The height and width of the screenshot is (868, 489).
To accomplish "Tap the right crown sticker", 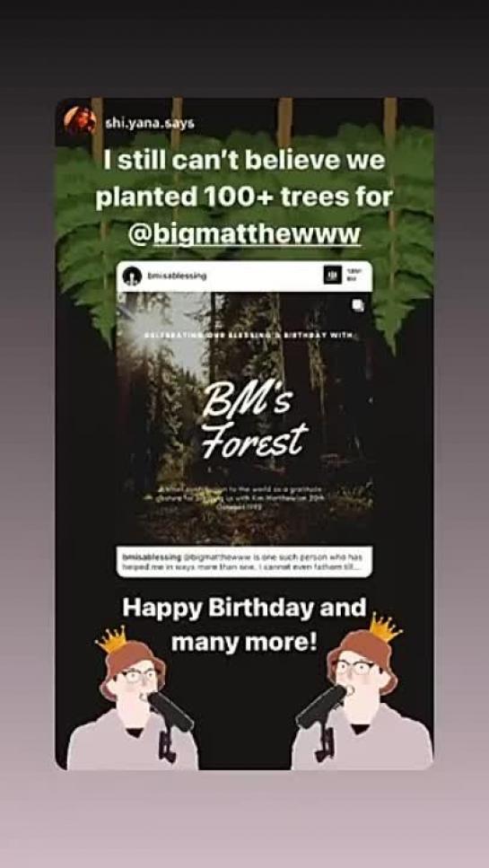I will click(x=384, y=627).
